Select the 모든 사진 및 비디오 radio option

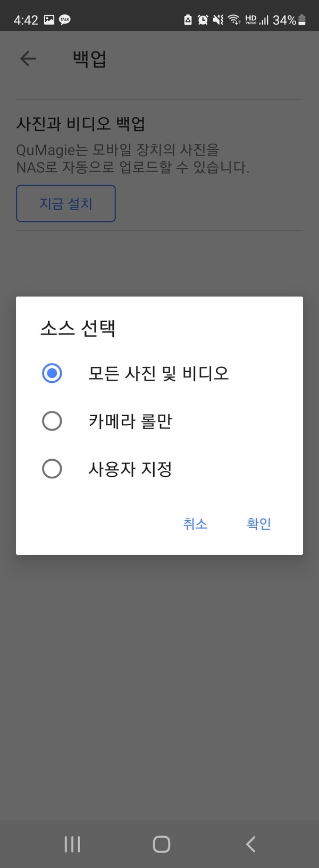point(52,373)
